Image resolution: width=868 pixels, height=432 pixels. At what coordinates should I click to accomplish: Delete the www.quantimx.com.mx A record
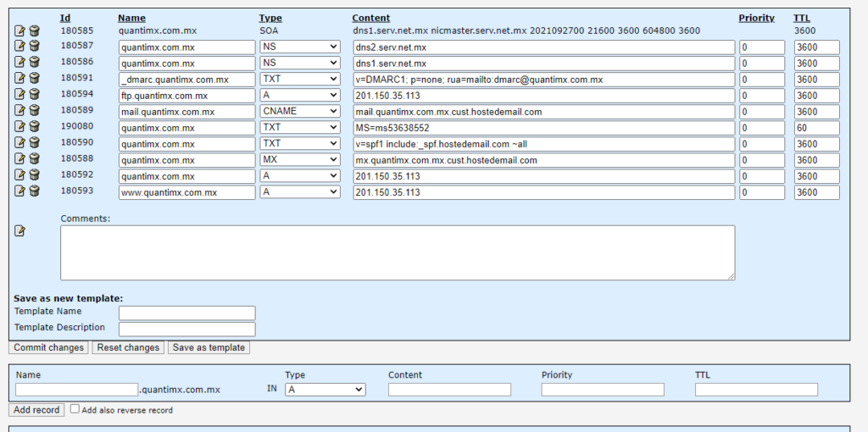[35, 192]
